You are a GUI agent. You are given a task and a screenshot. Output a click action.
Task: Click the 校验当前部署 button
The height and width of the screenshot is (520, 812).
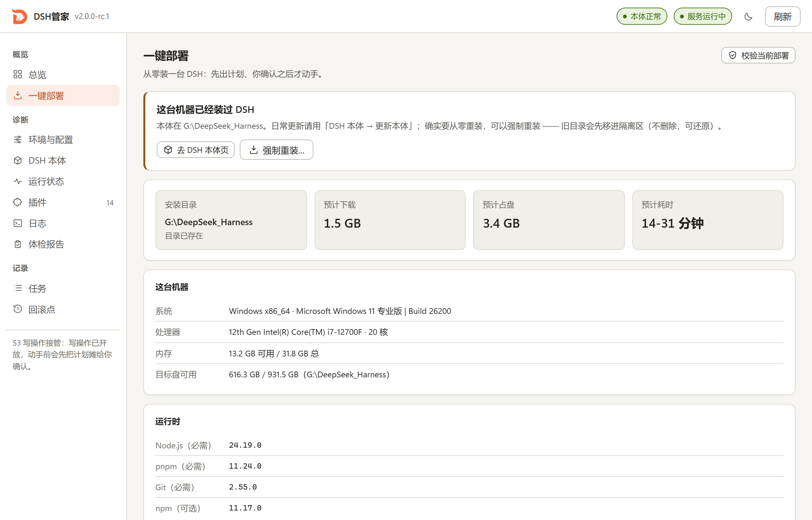click(758, 55)
